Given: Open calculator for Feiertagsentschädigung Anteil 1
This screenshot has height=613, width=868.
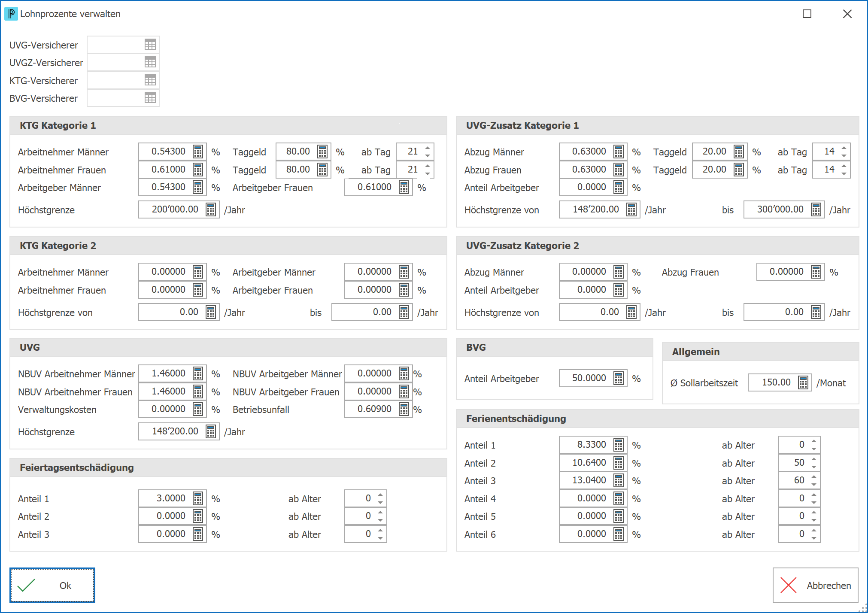Looking at the screenshot, I should point(198,498).
